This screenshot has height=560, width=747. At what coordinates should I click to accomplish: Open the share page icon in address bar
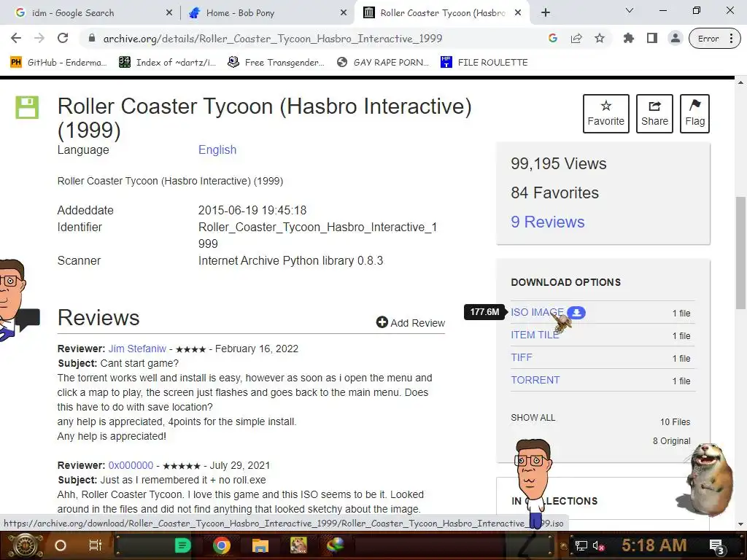coord(576,38)
